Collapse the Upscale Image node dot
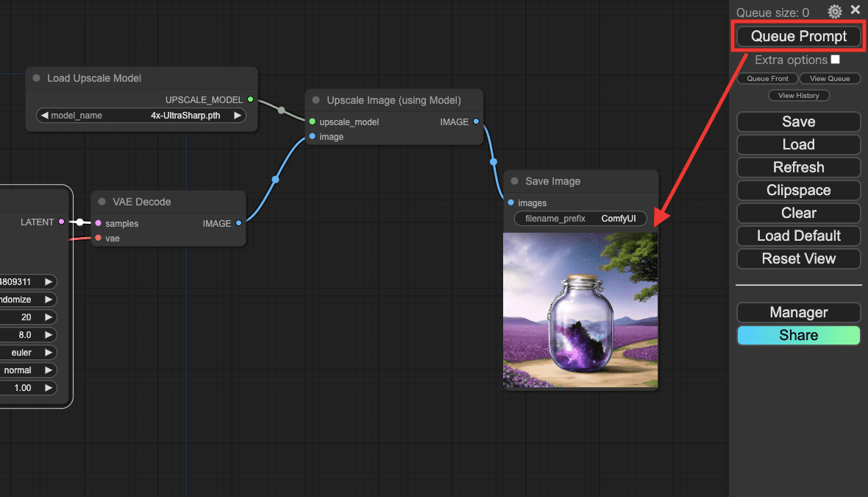The image size is (868, 497). click(x=316, y=100)
